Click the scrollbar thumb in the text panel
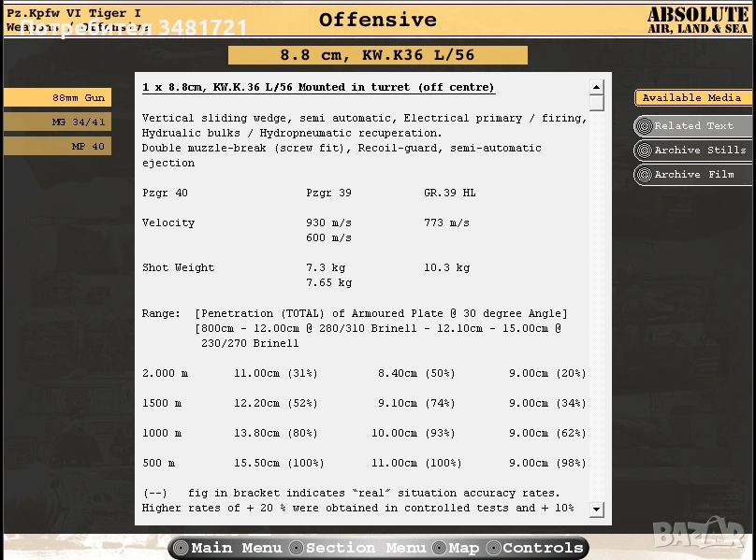756x560 pixels. [596, 102]
